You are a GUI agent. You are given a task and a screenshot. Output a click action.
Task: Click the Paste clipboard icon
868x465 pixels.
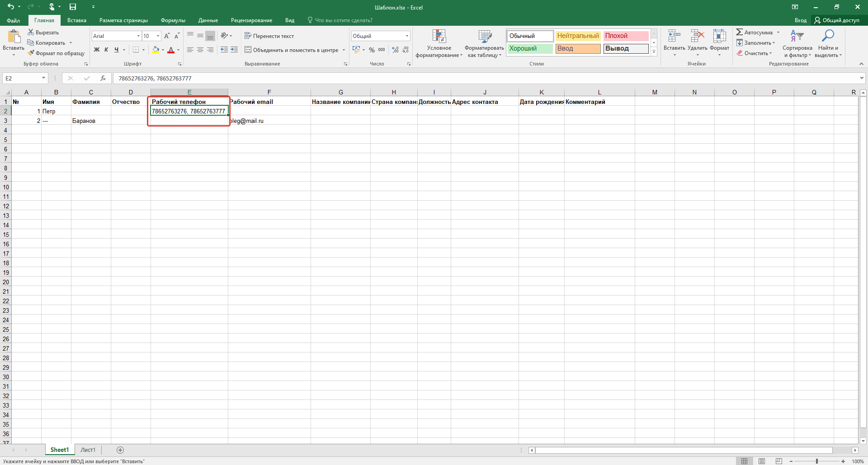[x=14, y=36]
